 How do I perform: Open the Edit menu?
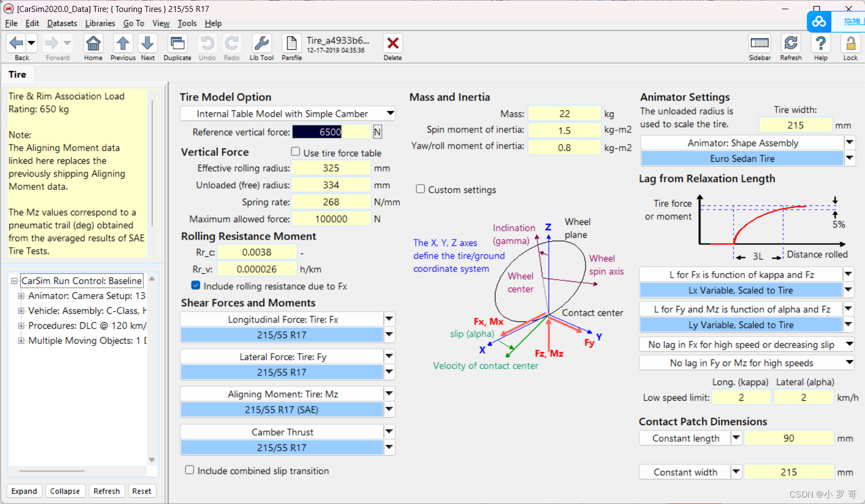33,23
